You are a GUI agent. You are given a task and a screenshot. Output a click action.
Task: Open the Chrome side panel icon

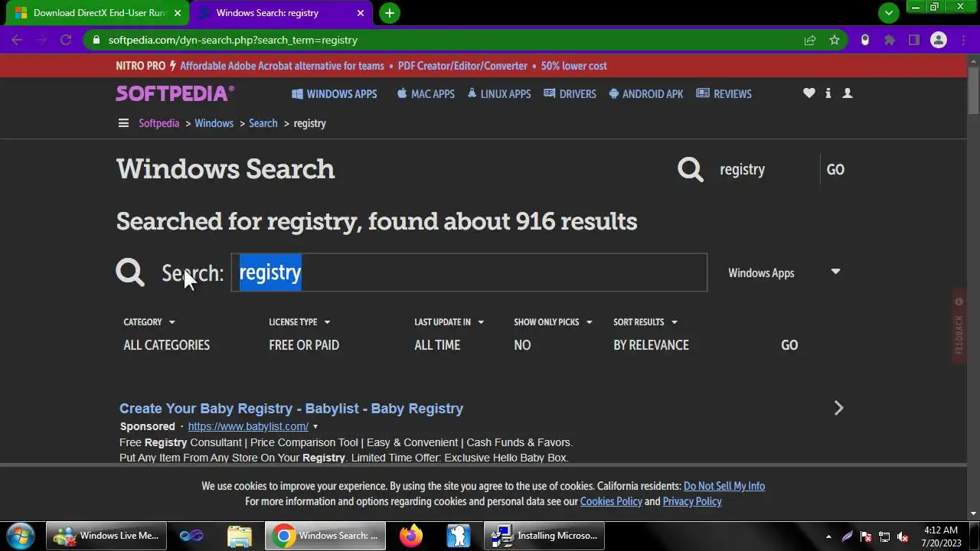coord(914,40)
